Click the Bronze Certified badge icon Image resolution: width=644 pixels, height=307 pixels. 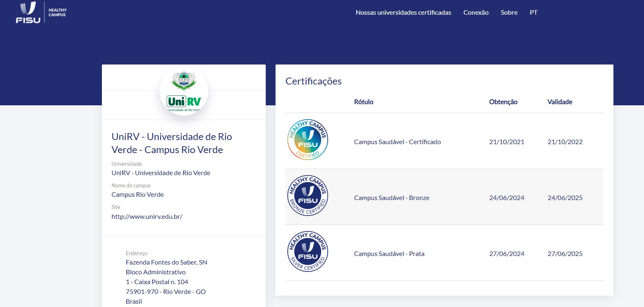click(308, 196)
